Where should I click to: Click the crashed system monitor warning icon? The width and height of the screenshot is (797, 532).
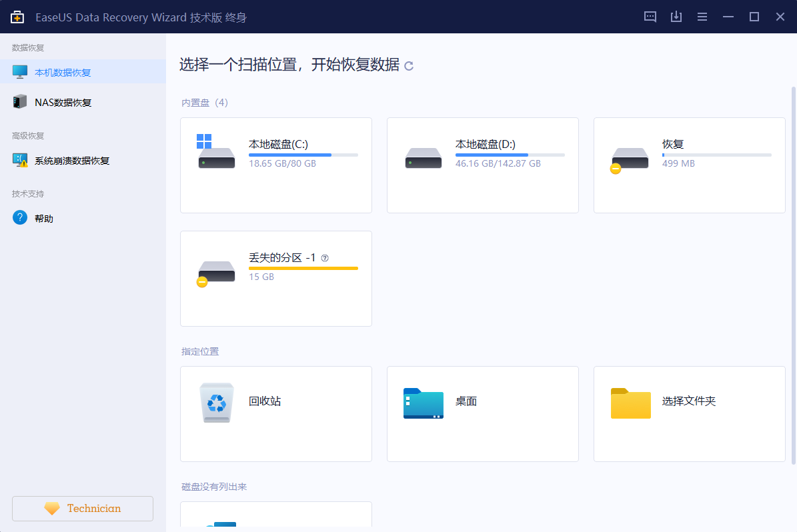pyautogui.click(x=20, y=160)
